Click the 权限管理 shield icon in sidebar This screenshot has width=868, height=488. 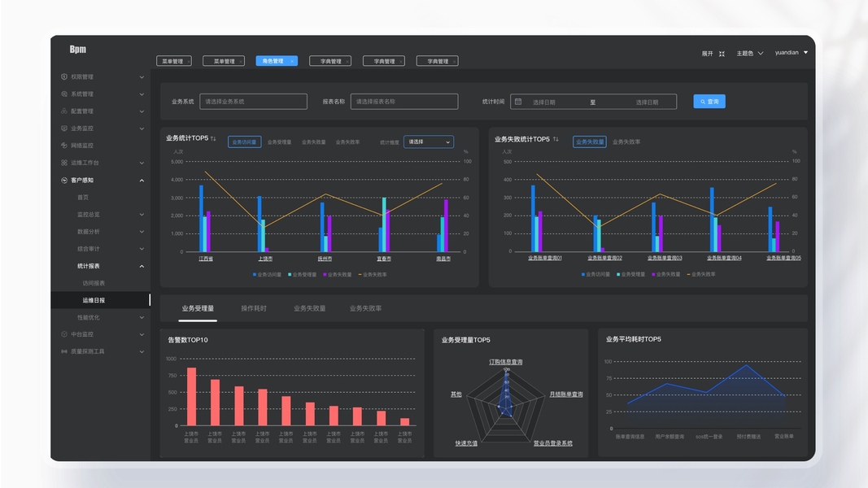tap(64, 77)
